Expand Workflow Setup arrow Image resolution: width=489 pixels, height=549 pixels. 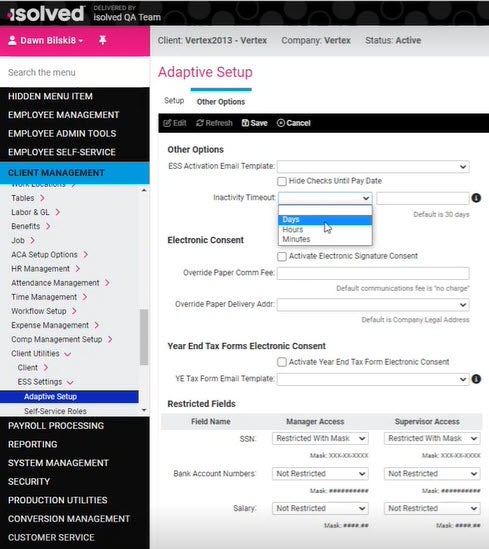click(74, 311)
